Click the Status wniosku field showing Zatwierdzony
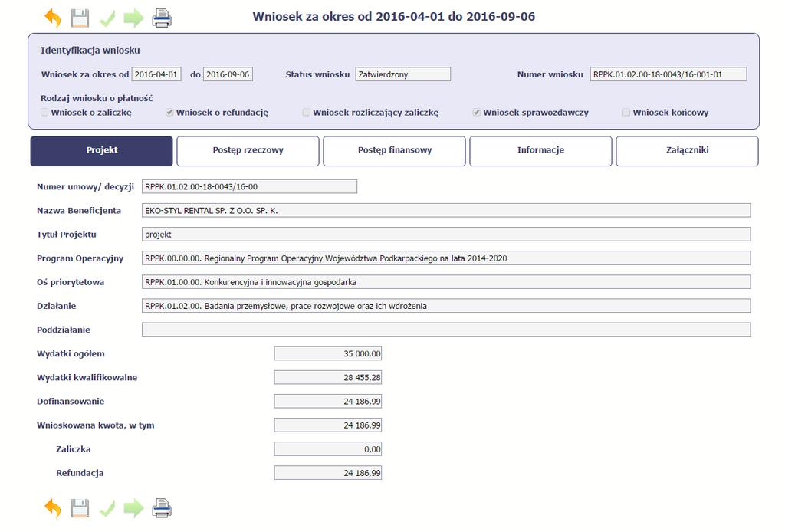This screenshot has height=532, width=785. click(403, 74)
